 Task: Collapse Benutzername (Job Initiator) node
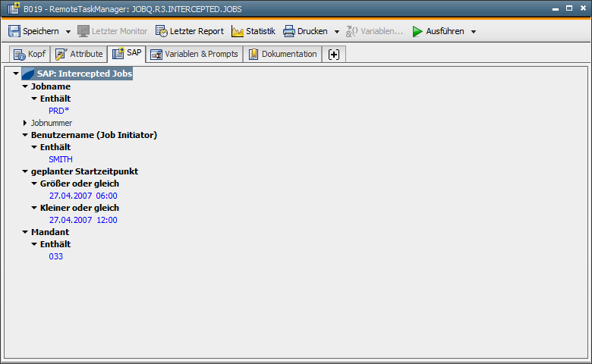coord(25,135)
